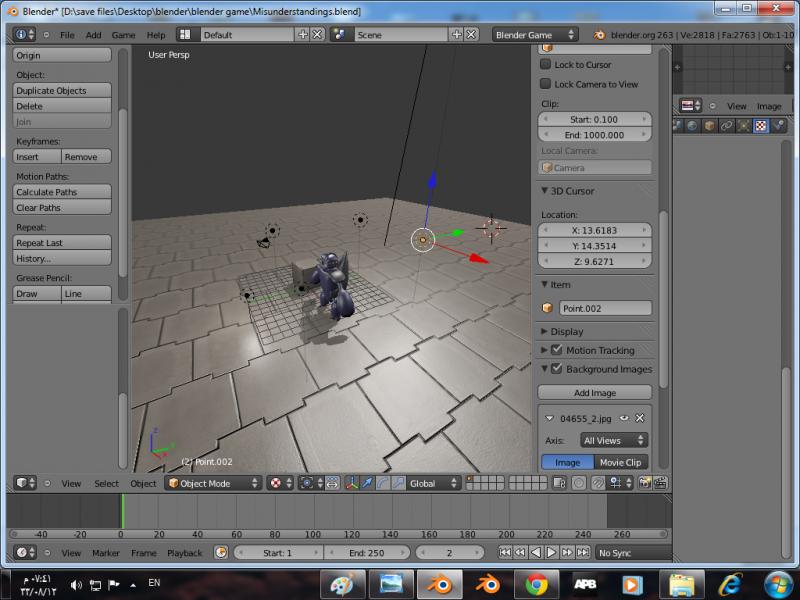The width and height of the screenshot is (800, 600).
Task: Click the Calculate Paths button
Action: coord(62,192)
